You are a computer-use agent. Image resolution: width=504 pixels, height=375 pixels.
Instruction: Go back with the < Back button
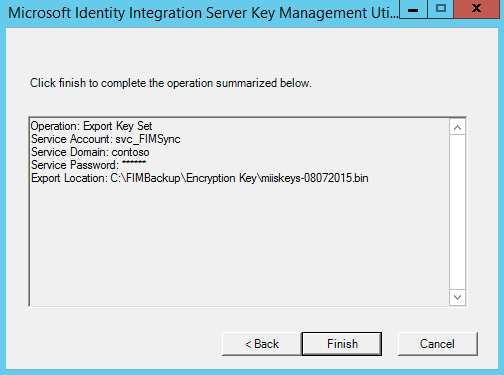pos(262,344)
